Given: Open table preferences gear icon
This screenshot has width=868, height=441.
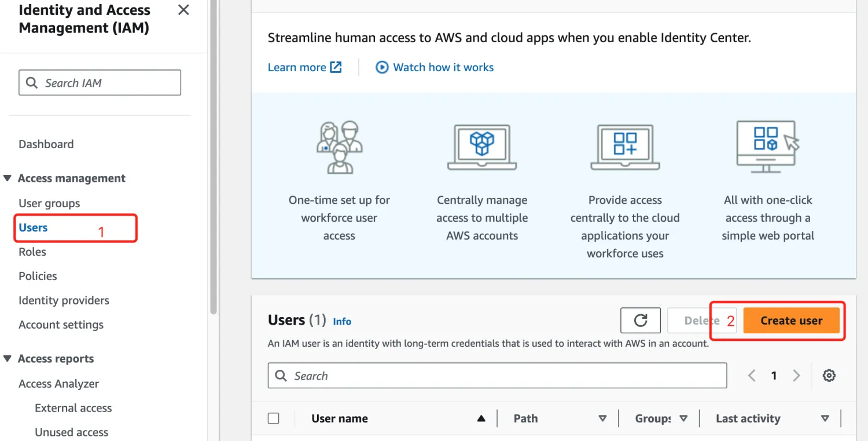Looking at the screenshot, I should (829, 376).
